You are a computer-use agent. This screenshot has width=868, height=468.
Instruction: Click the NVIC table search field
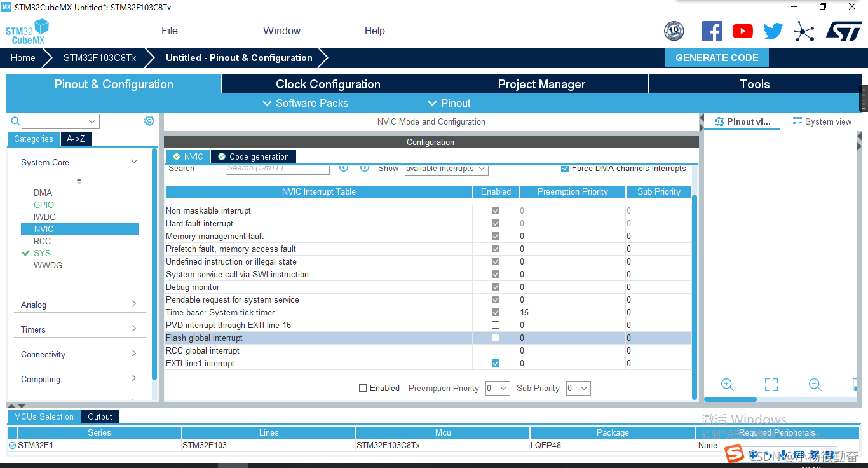pyautogui.click(x=278, y=169)
